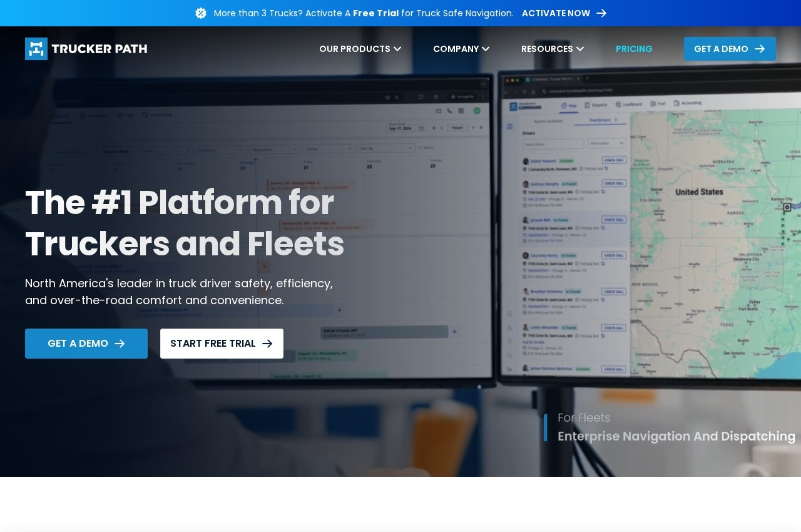
Task: Click GET A DEMO in the navigation bar
Action: coord(730,49)
